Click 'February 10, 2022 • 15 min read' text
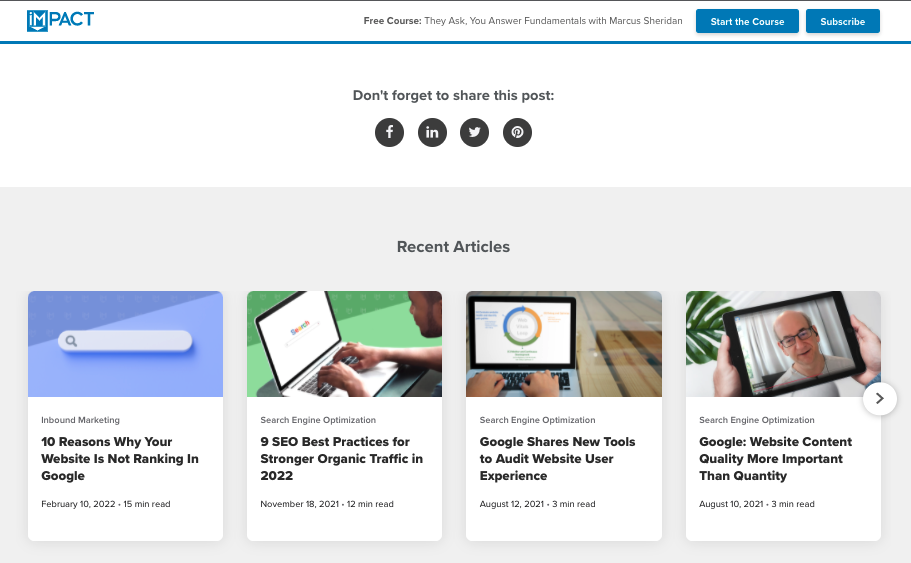 106,504
